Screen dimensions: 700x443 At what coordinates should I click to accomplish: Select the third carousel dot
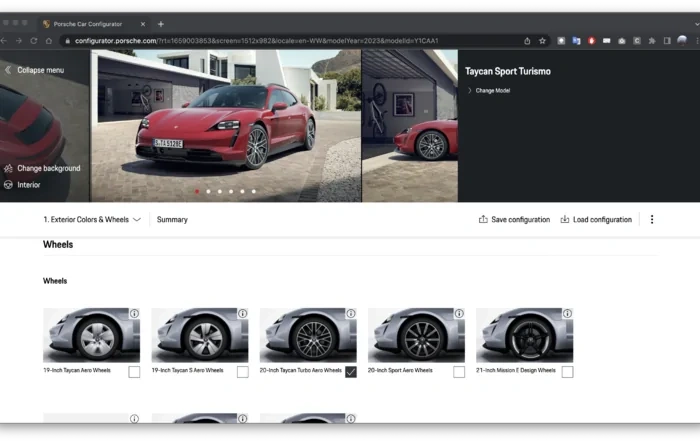click(220, 191)
